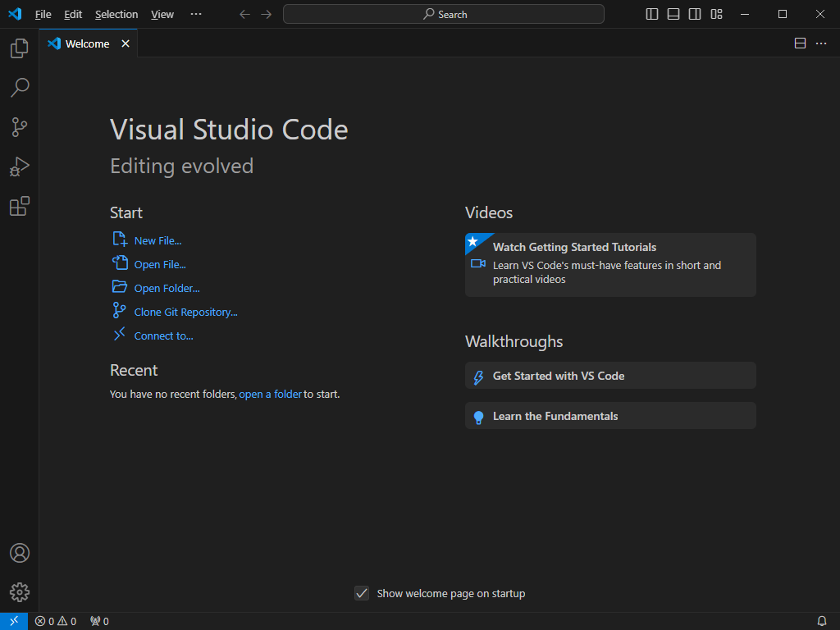Click the ports forwarded indicator in status bar
The height and width of the screenshot is (630, 840).
click(x=99, y=621)
